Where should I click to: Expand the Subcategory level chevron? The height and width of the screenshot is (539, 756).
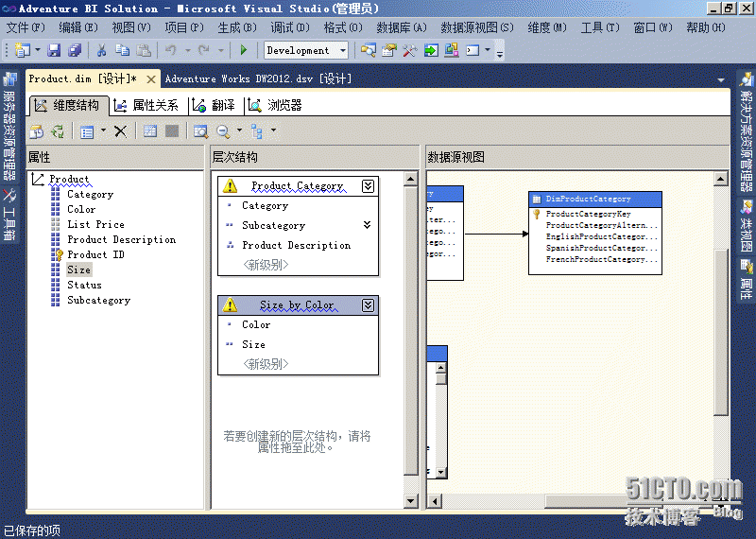367,225
